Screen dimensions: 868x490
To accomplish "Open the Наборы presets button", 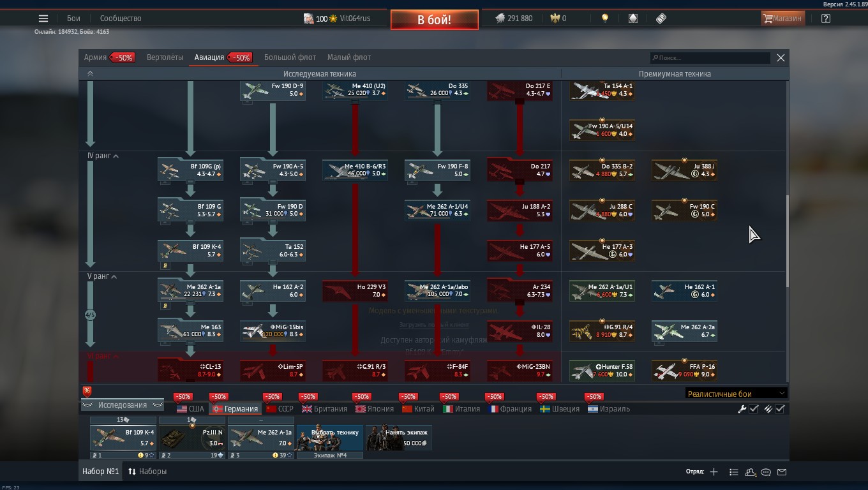I will 147,471.
